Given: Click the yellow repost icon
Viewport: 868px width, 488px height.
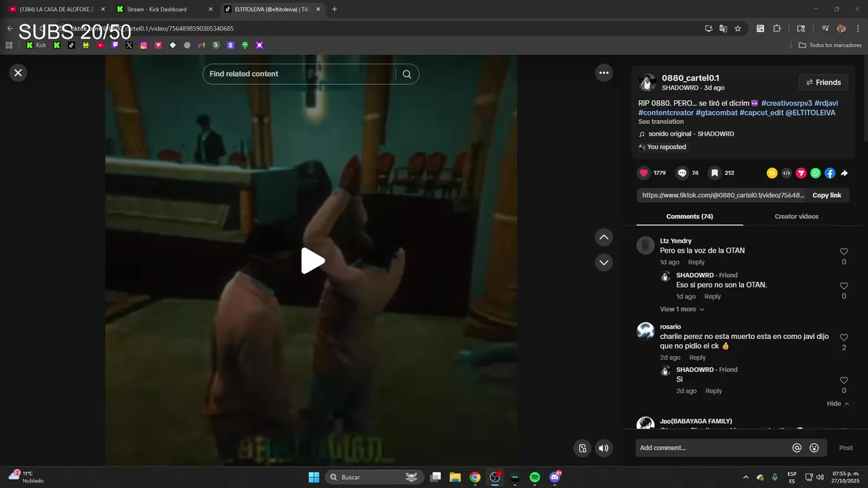Looking at the screenshot, I should pos(772,173).
